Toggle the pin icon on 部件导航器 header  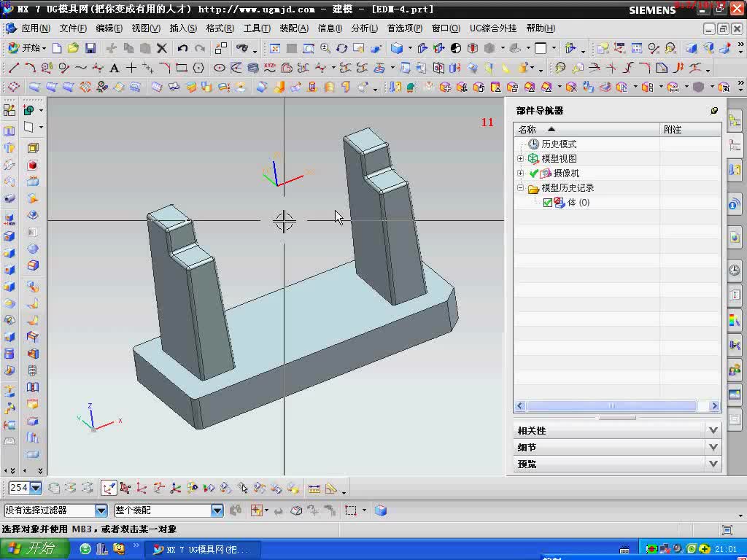(713, 111)
